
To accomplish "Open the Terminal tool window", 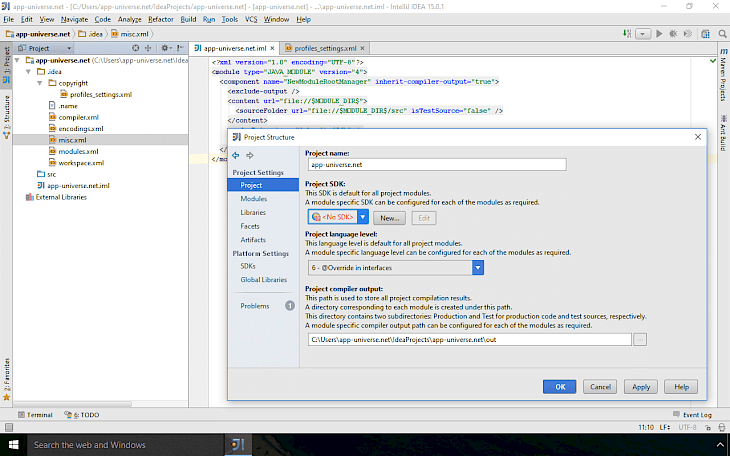I will [x=35, y=415].
